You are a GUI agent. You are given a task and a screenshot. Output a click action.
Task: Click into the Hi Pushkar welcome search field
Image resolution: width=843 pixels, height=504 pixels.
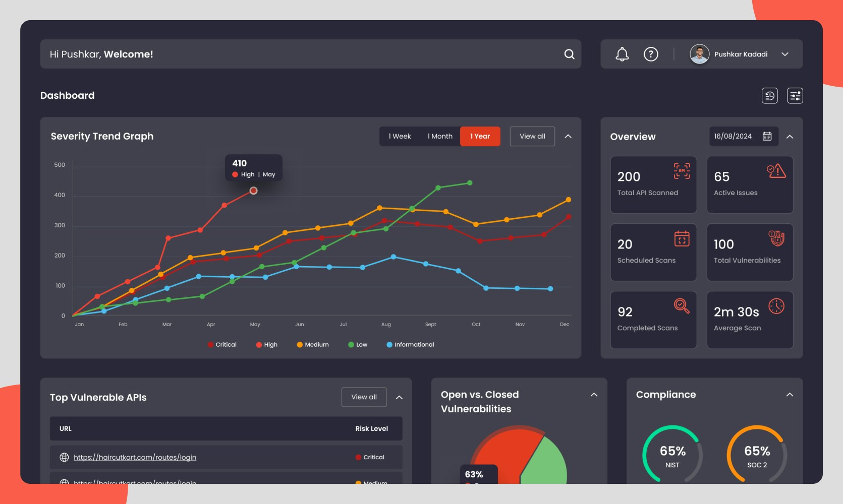point(311,54)
